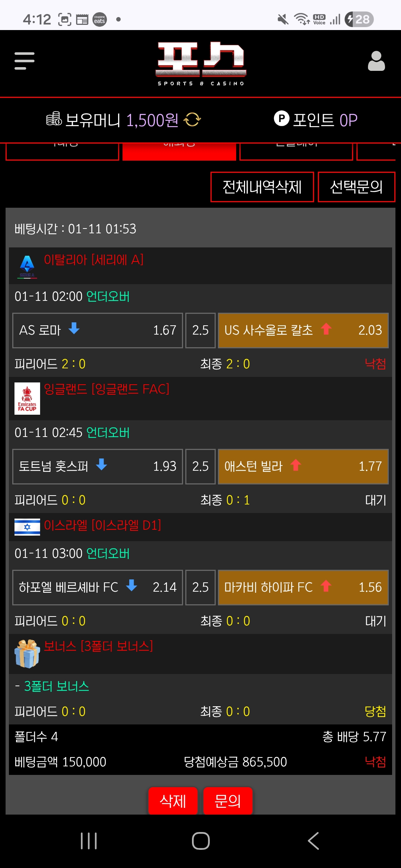401x868 pixels.
Task: Open the user profile icon
Action: (376, 61)
